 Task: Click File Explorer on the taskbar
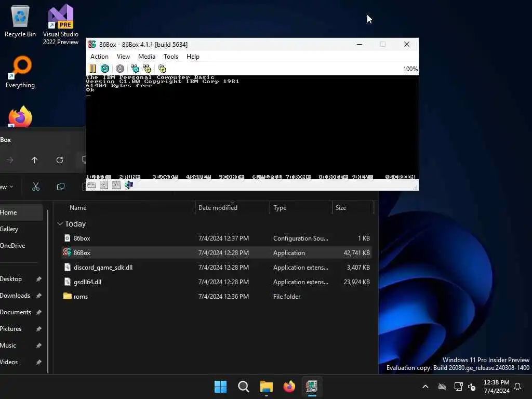pyautogui.click(x=267, y=387)
